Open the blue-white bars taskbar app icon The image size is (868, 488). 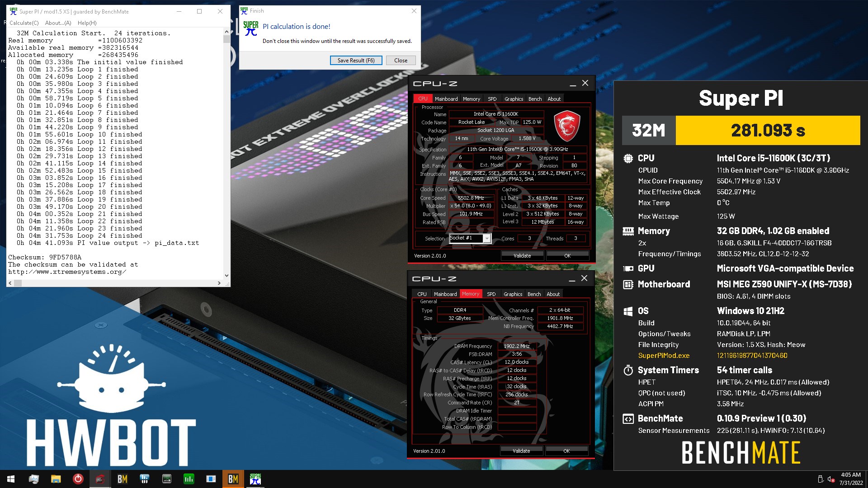point(145,479)
